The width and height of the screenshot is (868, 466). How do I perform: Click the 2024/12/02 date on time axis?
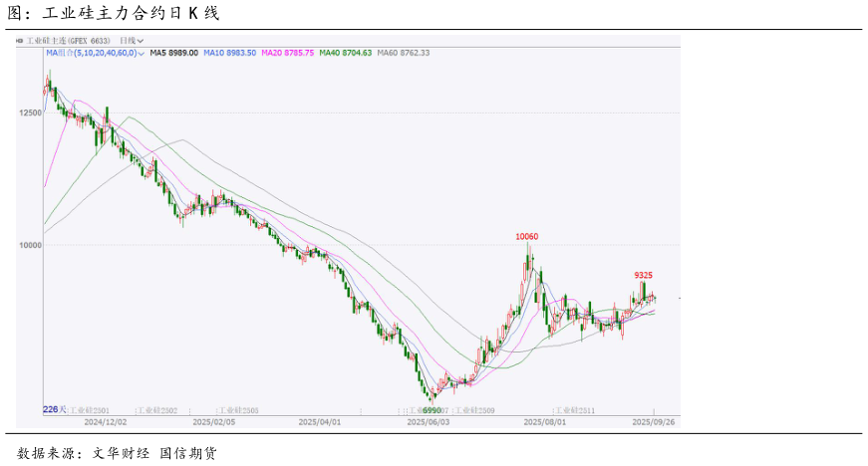[x=105, y=422]
